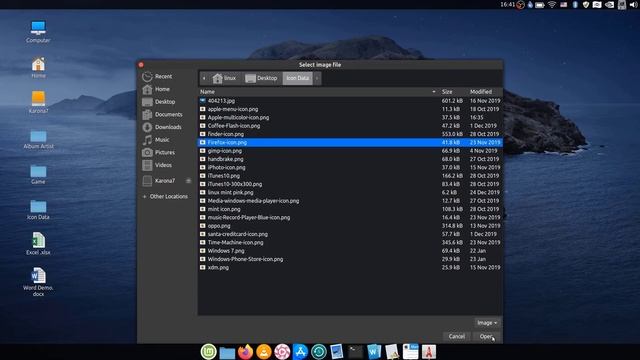
Task: Open Word Demo.docx on desktop
Action: point(38,282)
